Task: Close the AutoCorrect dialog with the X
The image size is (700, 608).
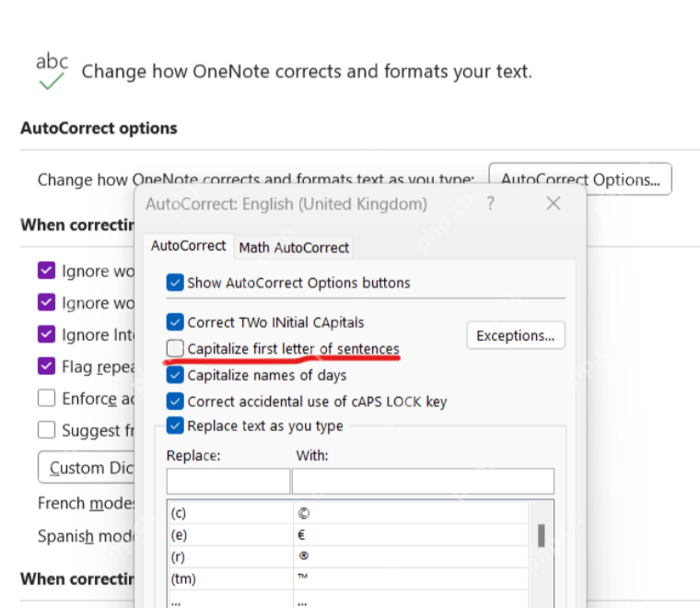Action: click(x=554, y=204)
